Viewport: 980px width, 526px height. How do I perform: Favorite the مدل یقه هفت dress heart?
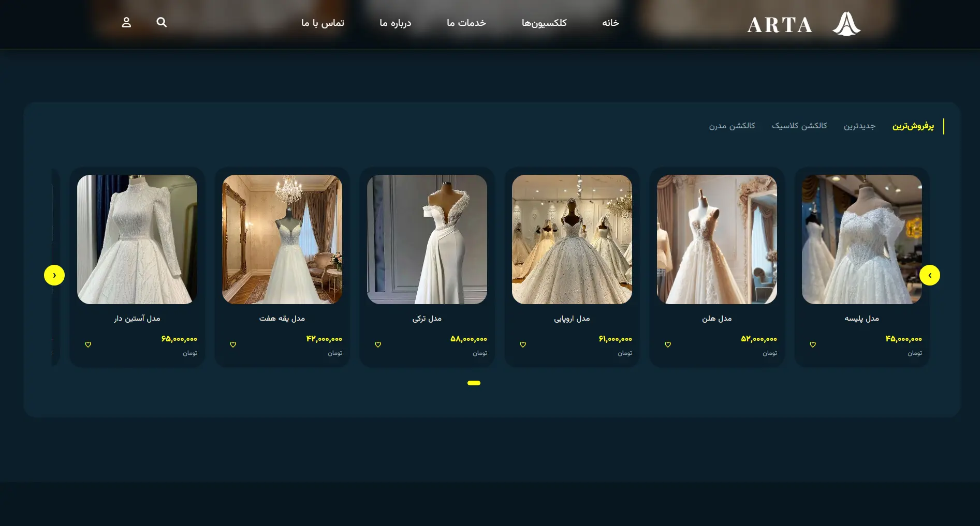click(x=233, y=344)
